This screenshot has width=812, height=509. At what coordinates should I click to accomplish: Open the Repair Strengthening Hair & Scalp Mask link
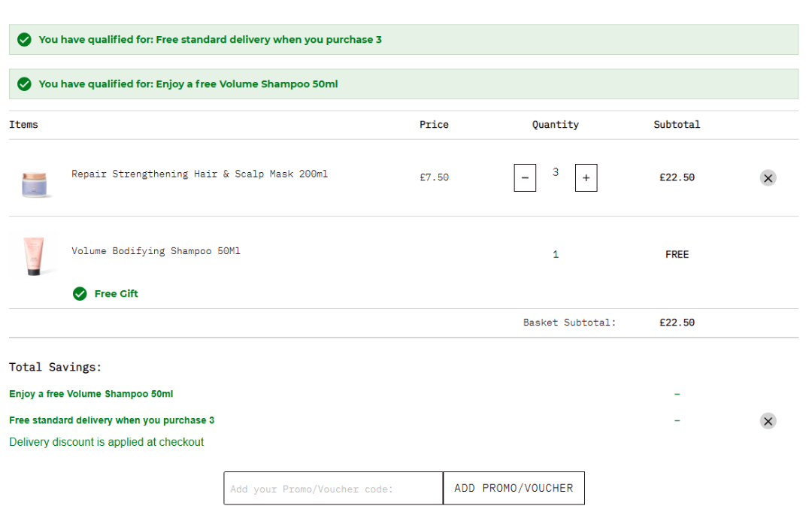[x=199, y=174]
